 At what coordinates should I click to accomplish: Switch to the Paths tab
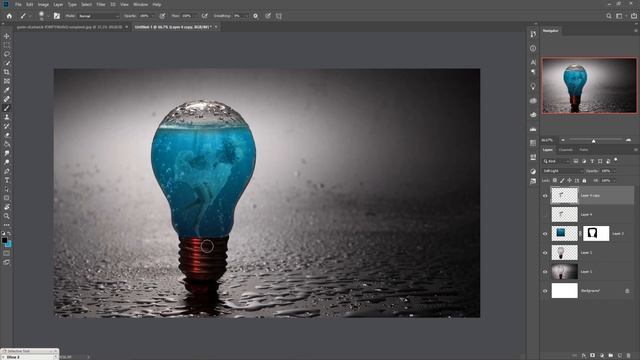pos(584,150)
